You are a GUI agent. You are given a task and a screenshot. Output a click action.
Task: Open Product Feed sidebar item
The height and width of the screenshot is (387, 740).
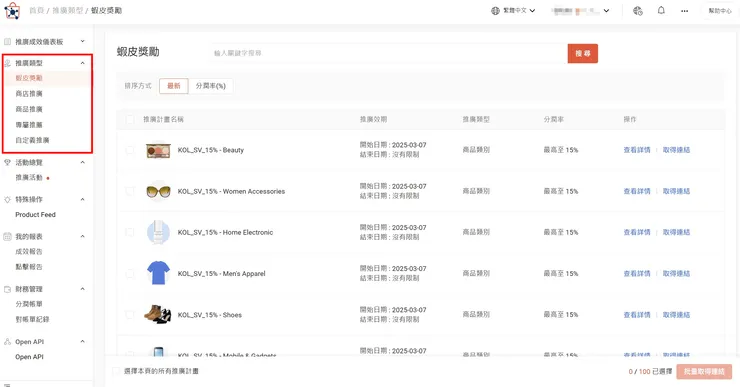pyautogui.click(x=35, y=215)
